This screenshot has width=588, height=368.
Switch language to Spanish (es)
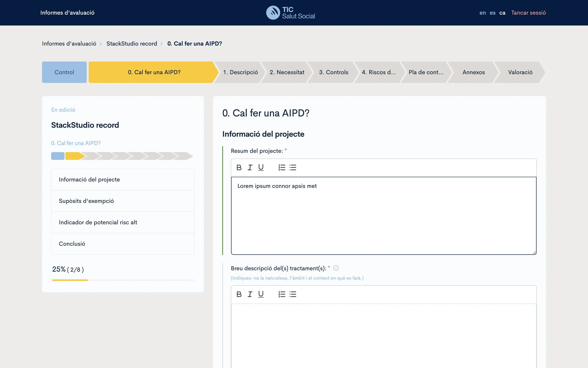tap(493, 13)
